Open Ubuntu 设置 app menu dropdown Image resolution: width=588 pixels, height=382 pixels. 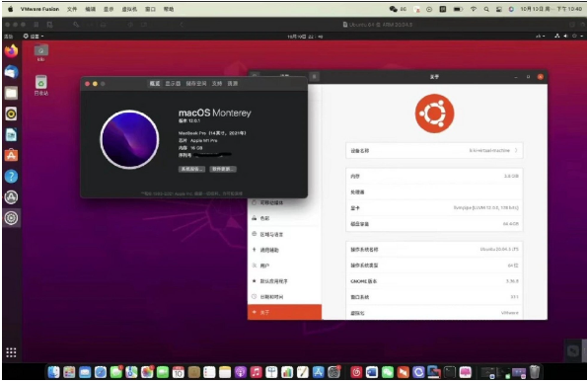[x=34, y=36]
